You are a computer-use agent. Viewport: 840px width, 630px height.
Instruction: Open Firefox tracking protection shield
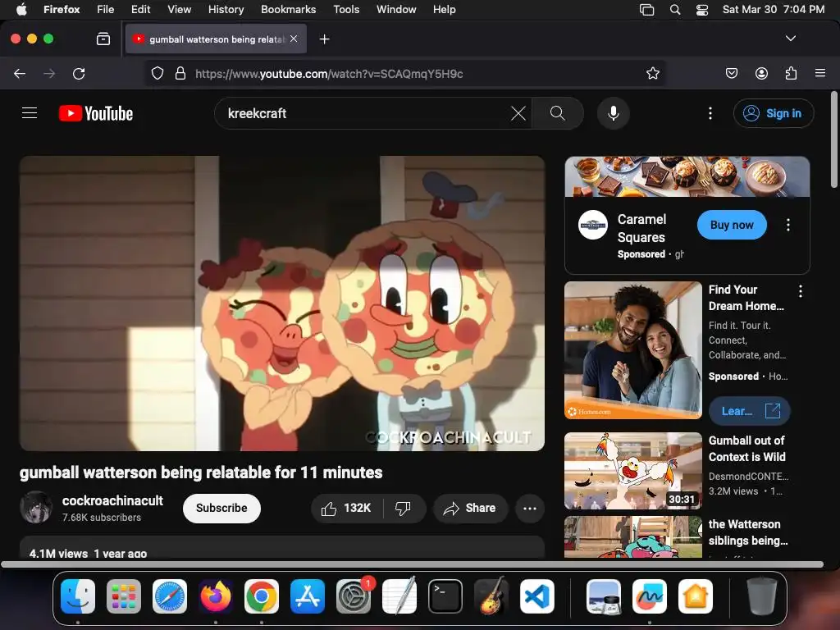[x=157, y=73]
